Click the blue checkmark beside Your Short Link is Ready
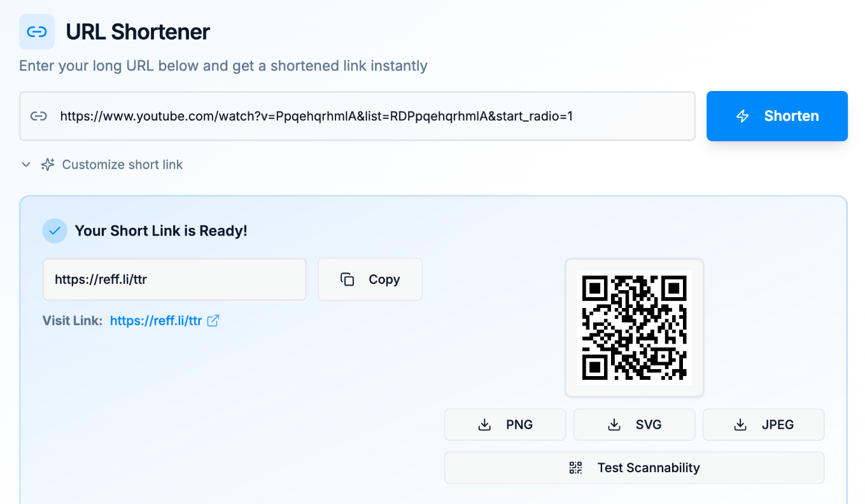This screenshot has width=865, height=504. click(55, 230)
